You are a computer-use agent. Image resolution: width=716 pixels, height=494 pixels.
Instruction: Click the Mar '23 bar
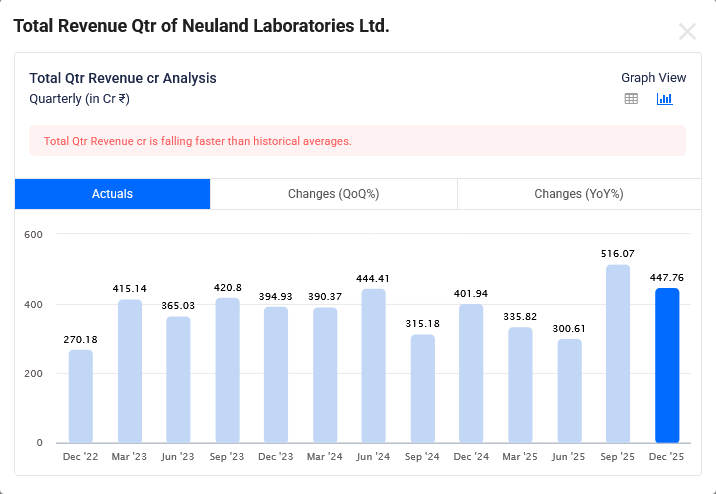[x=130, y=371]
